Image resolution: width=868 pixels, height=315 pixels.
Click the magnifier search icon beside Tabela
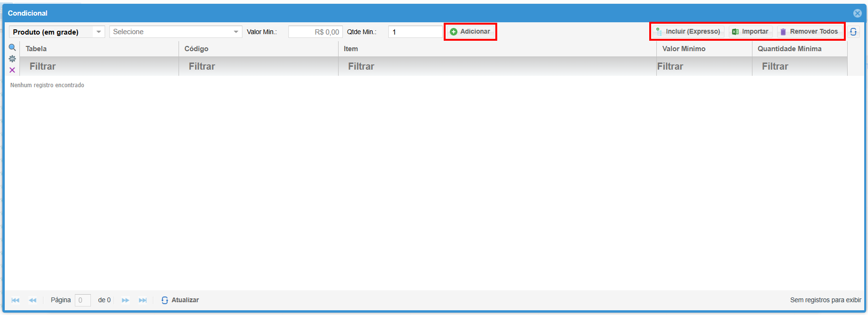pyautogui.click(x=12, y=47)
